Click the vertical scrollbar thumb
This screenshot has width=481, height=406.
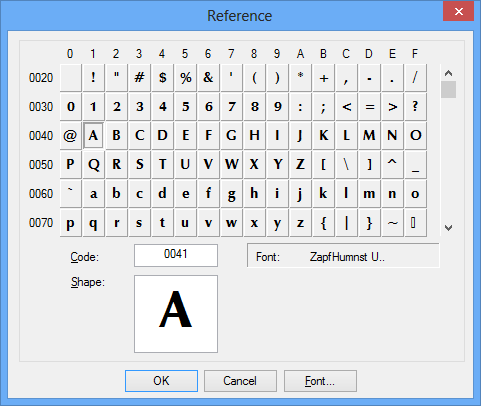point(448,89)
